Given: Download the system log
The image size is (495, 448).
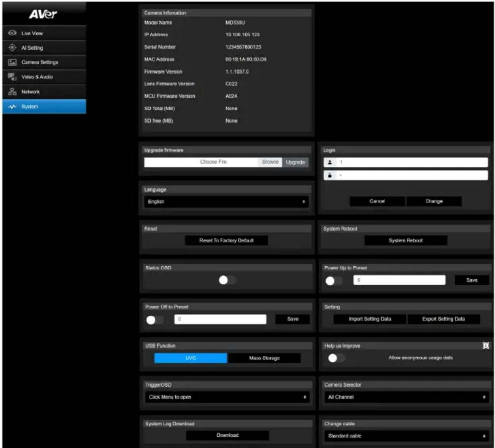Looking at the screenshot, I should click(227, 435).
